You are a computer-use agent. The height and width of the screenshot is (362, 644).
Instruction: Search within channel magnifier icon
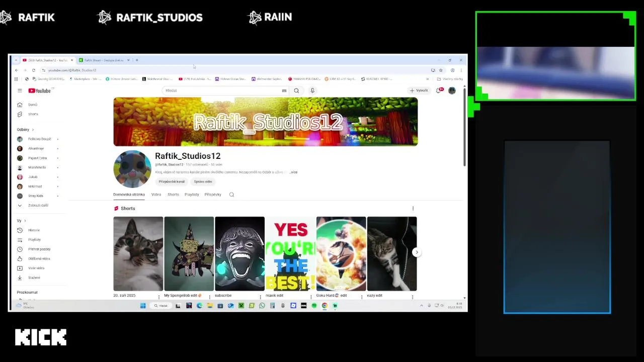coord(231,195)
